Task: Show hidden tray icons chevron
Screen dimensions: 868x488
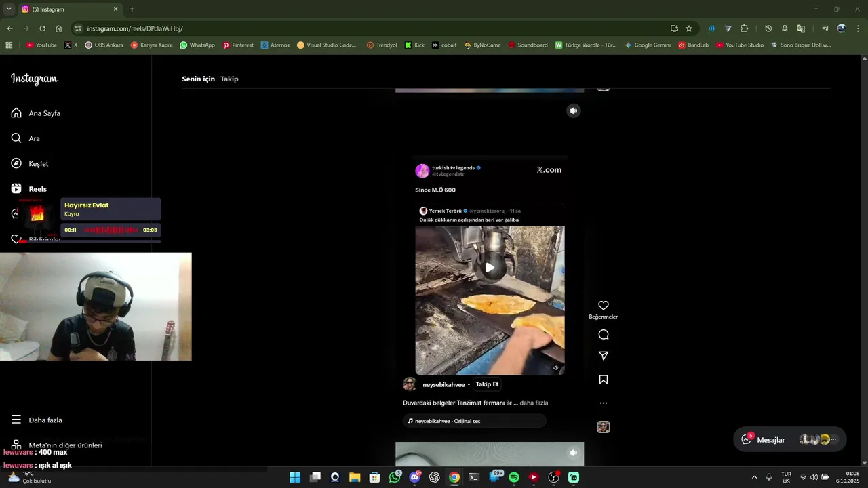Action: coord(754,477)
